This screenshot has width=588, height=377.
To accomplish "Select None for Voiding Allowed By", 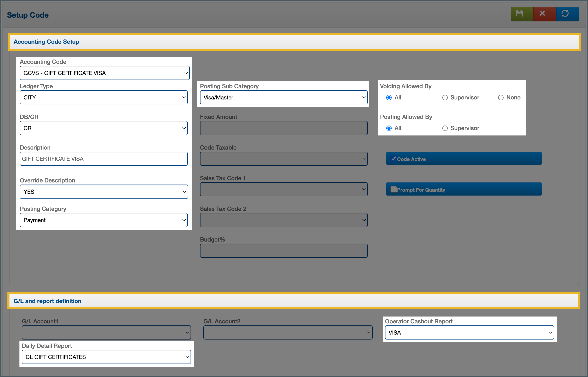I will (x=501, y=98).
